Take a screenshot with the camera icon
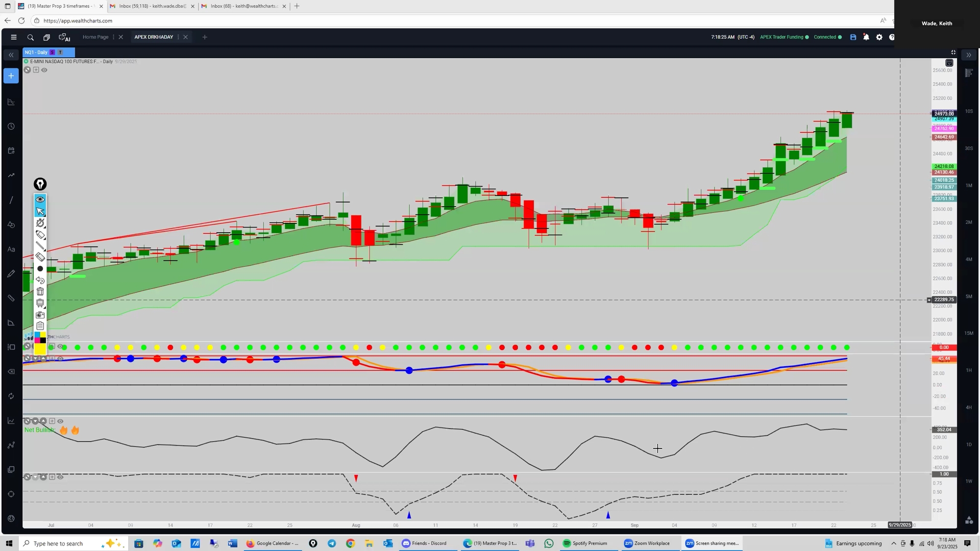 click(40, 315)
